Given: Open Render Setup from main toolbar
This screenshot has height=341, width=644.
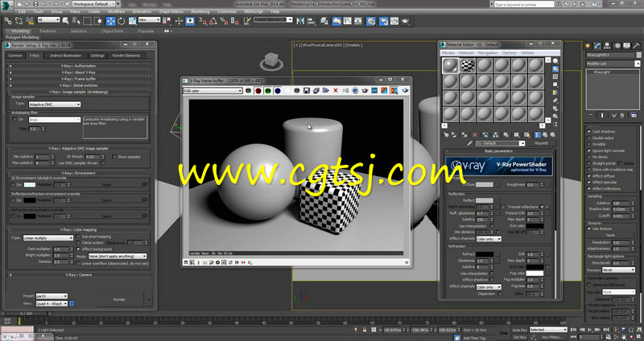Looking at the screenshot, I should (383, 21).
